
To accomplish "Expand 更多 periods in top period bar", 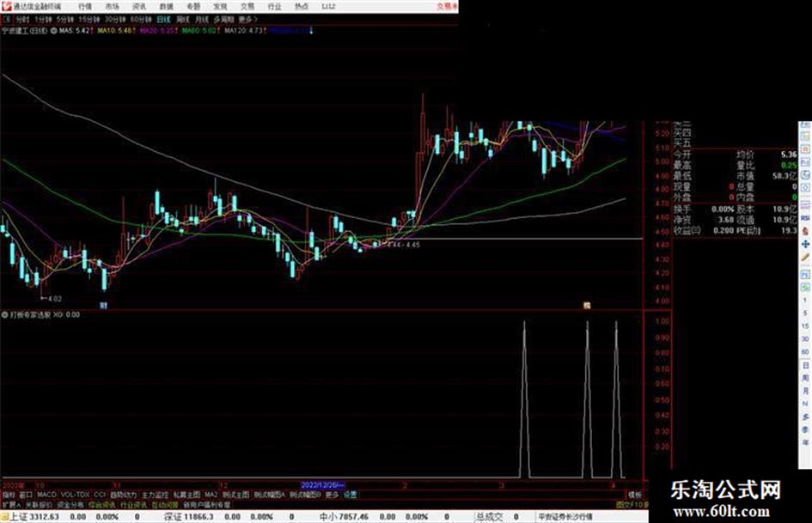I will point(247,20).
